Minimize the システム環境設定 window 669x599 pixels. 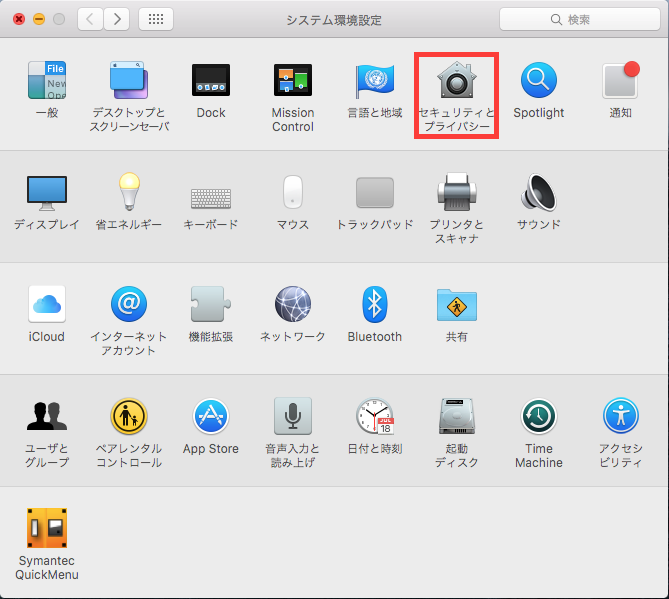point(39,19)
